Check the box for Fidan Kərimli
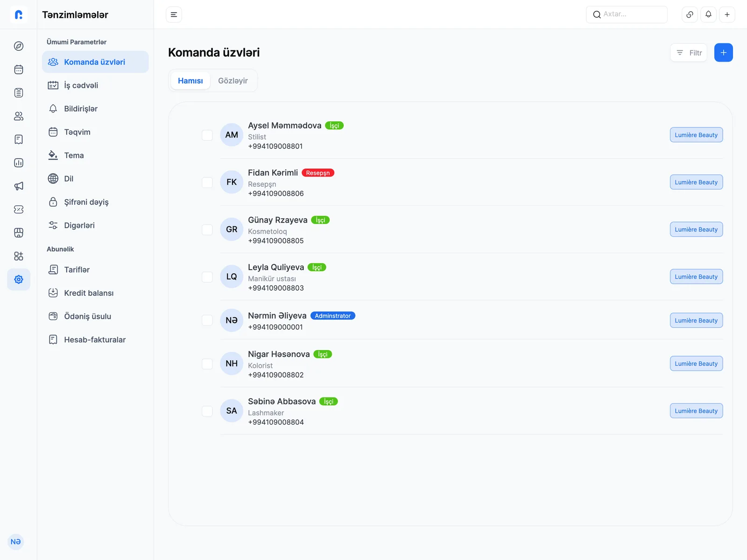 tap(207, 182)
